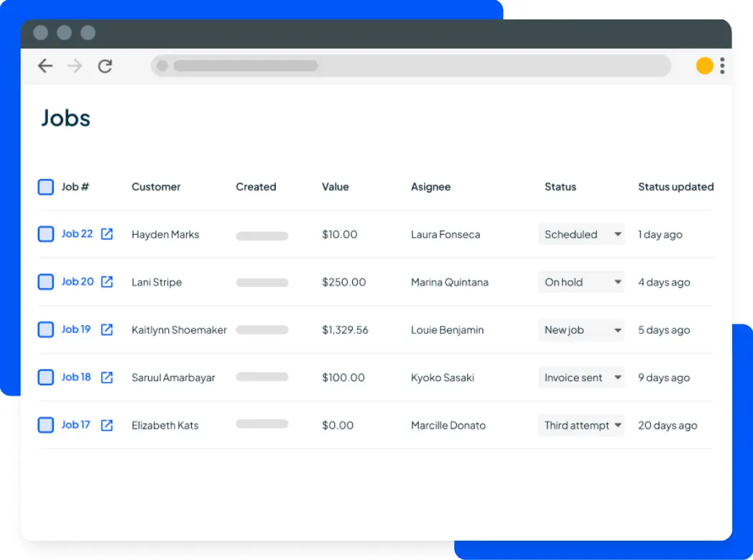Reload the page with the refresh icon
Image resolution: width=753 pixels, height=560 pixels.
[x=106, y=66]
